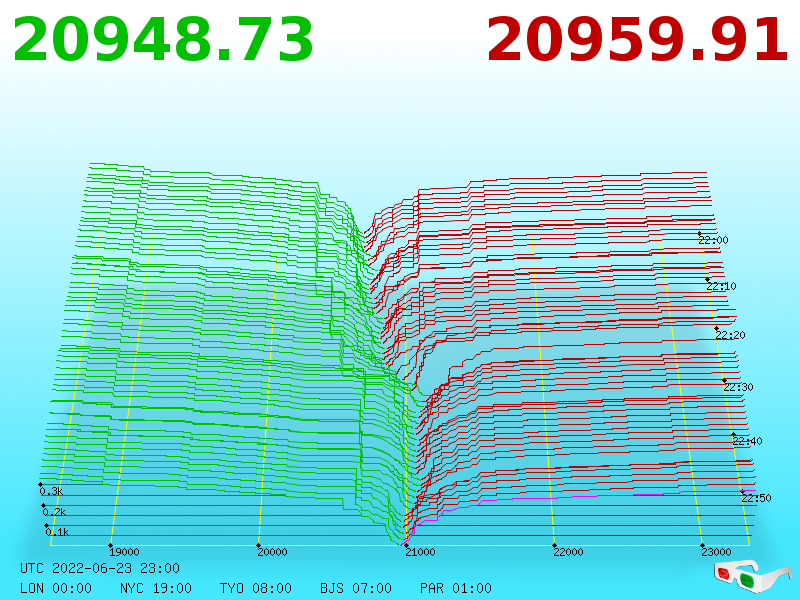Click the 0.3k volume axis label

point(51,491)
